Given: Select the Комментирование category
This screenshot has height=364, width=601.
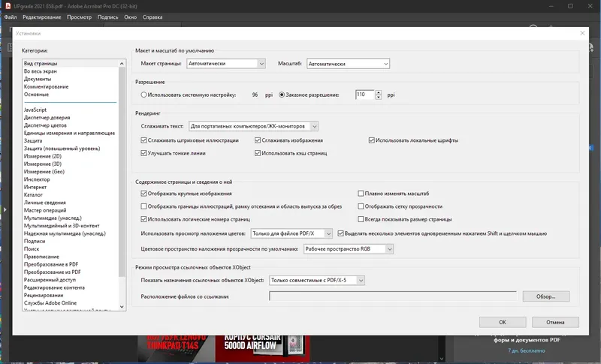Looking at the screenshot, I should pos(46,86).
